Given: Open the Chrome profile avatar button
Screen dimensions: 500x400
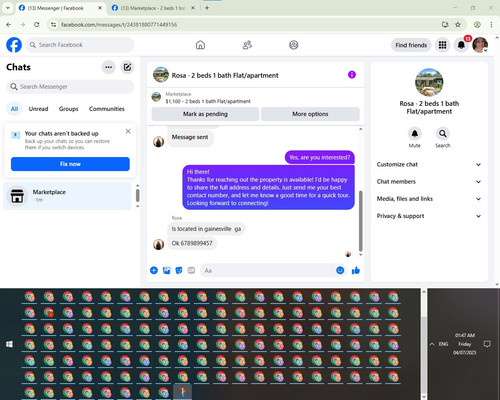Looking at the screenshot, I should click(477, 24).
